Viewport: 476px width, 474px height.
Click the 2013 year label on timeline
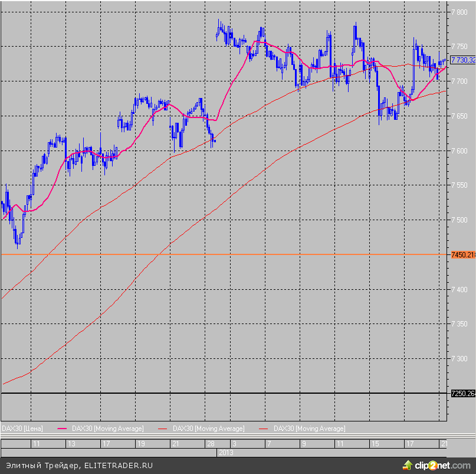point(226,452)
